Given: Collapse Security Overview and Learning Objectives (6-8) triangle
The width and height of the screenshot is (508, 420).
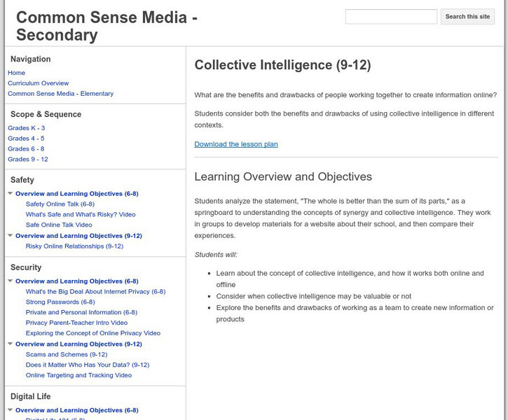Looking at the screenshot, I should pyautogui.click(x=11, y=281).
